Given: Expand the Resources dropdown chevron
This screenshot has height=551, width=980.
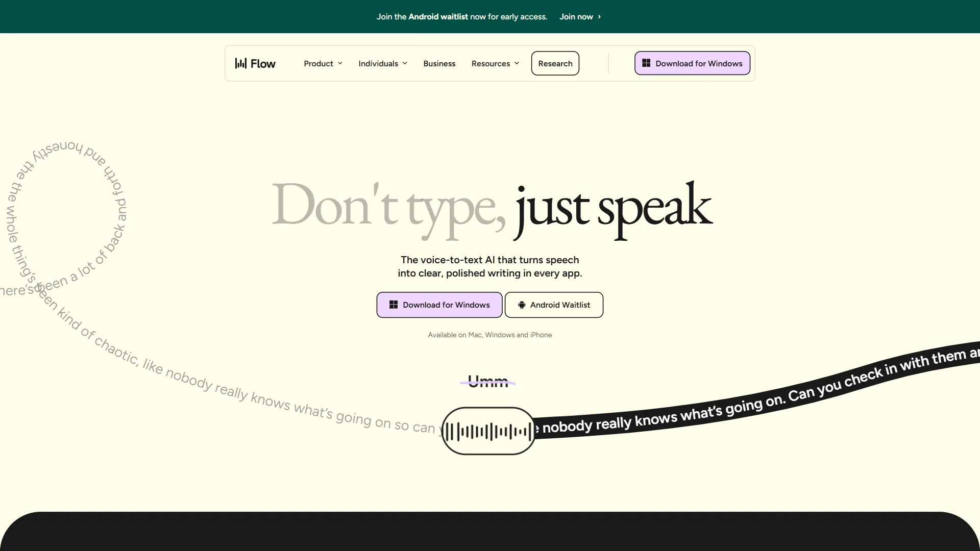Looking at the screenshot, I should [517, 63].
